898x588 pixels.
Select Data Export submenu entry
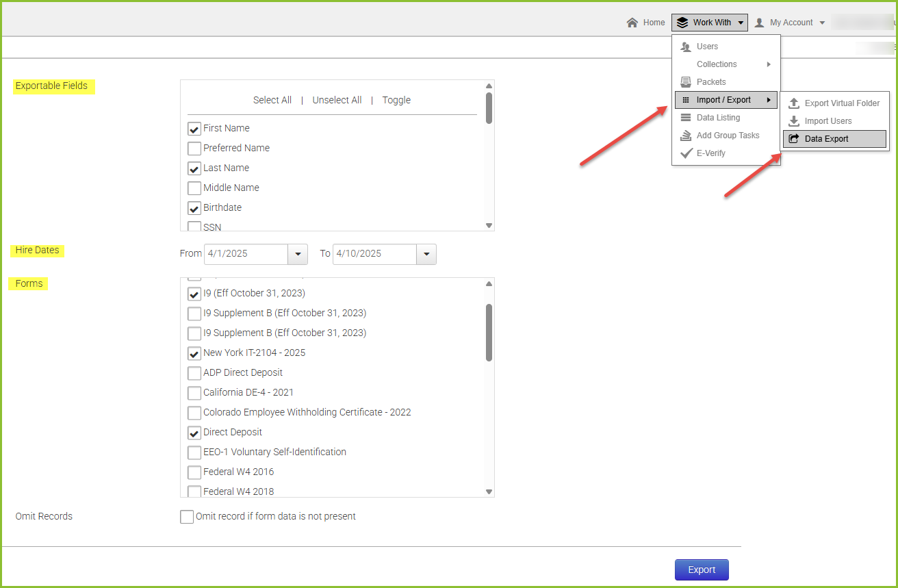click(x=834, y=139)
